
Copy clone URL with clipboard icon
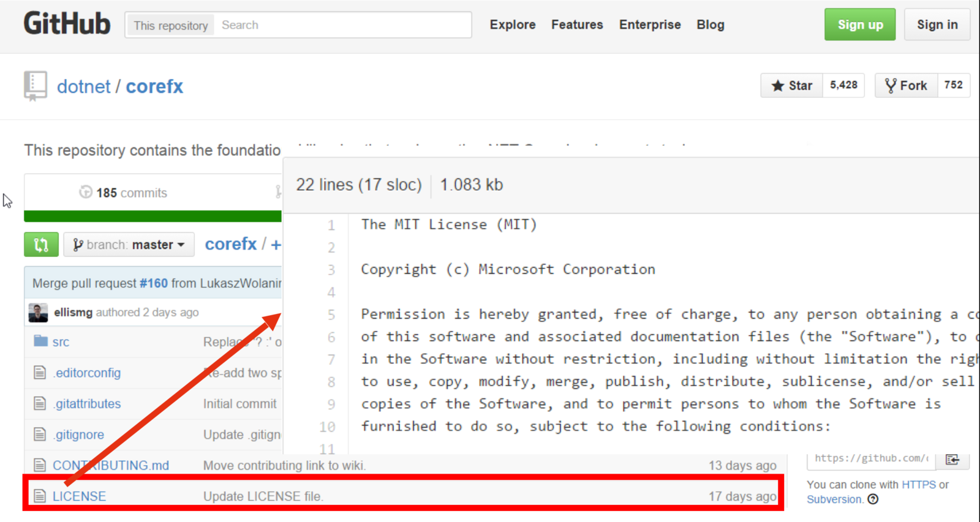coord(952,459)
